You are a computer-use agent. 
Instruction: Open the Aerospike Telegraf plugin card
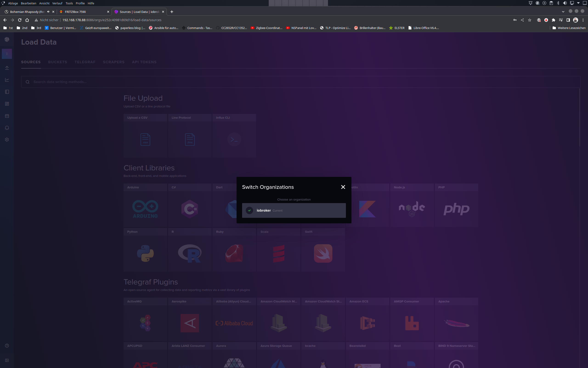(190, 319)
